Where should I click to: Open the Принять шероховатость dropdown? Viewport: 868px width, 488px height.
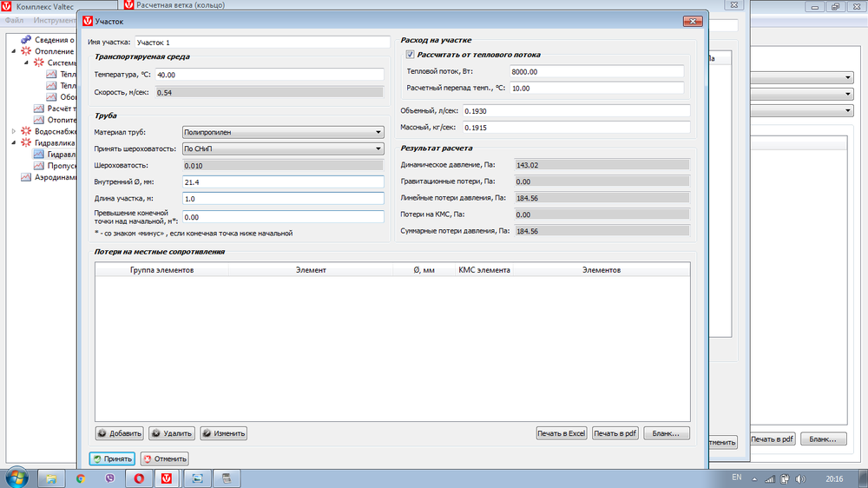283,148
